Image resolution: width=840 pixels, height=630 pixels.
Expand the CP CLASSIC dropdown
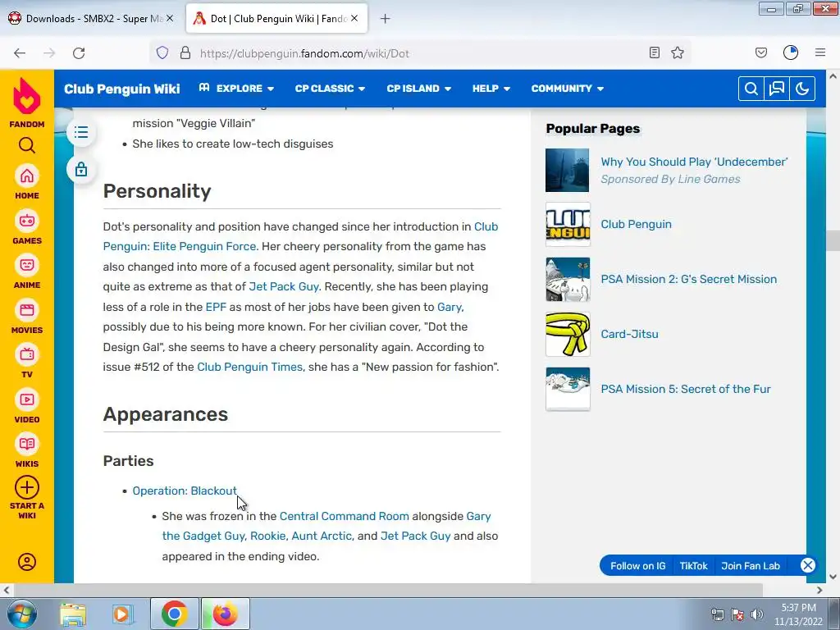pyautogui.click(x=330, y=89)
